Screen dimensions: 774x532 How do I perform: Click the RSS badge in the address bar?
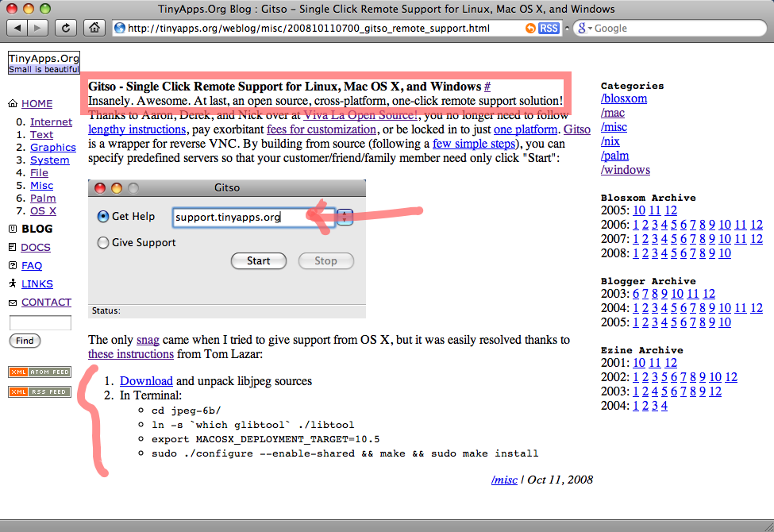coord(549,28)
